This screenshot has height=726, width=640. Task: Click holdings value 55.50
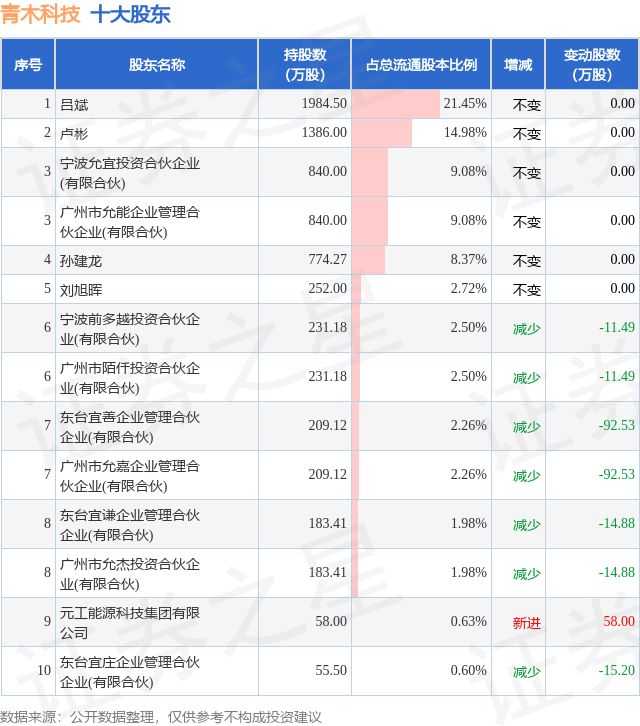pos(331,670)
